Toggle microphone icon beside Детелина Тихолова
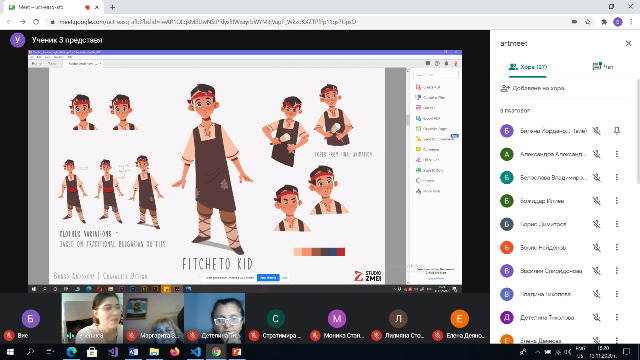 click(597, 317)
